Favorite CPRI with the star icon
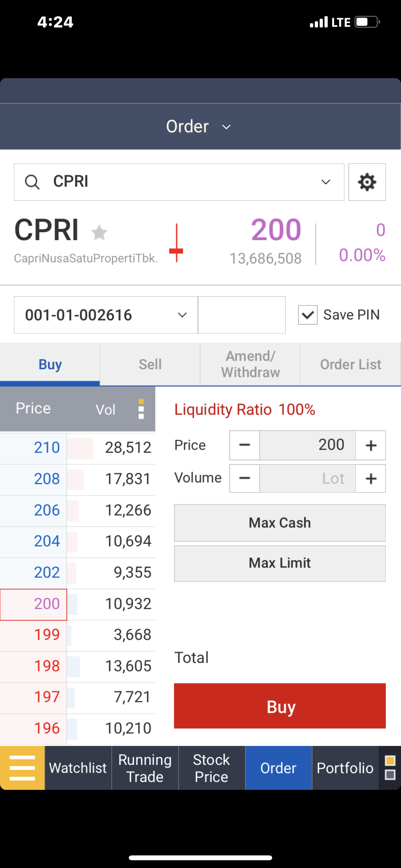 (99, 232)
